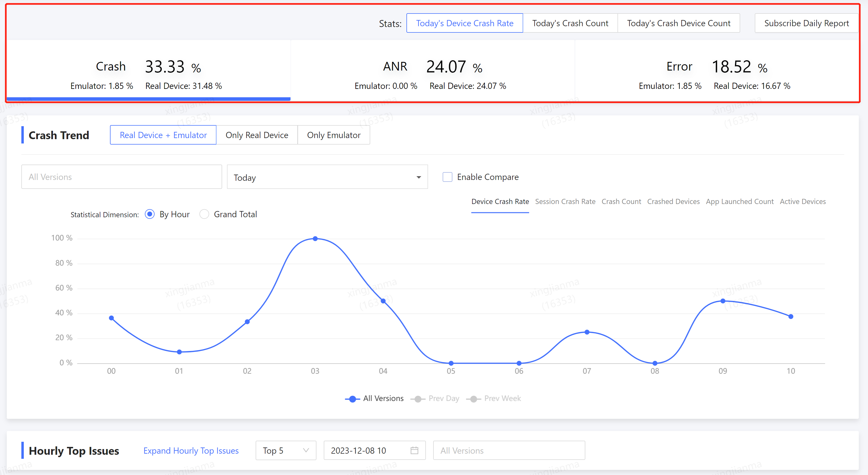Screen dimensions: 868x475
Task: Open the Crashed Devices chart tab
Action: tap(673, 202)
